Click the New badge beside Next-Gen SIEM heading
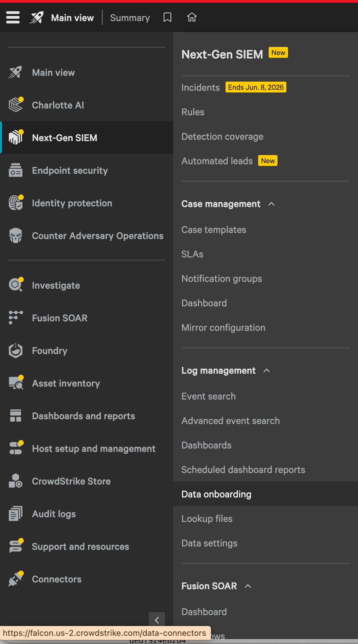 (279, 52)
